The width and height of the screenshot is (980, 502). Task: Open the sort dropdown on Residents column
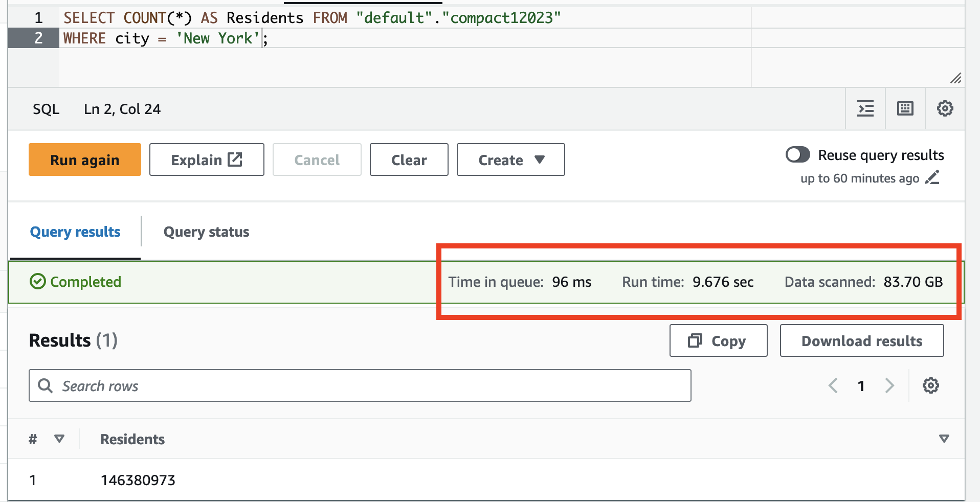(944, 439)
